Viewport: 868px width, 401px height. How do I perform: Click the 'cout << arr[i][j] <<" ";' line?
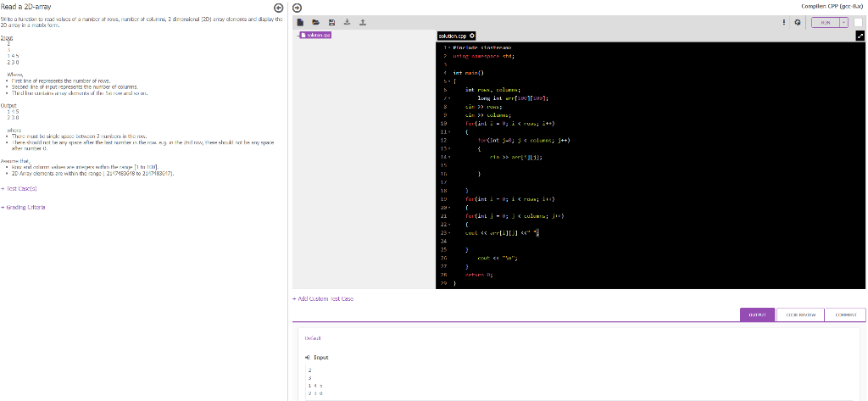tap(502, 233)
